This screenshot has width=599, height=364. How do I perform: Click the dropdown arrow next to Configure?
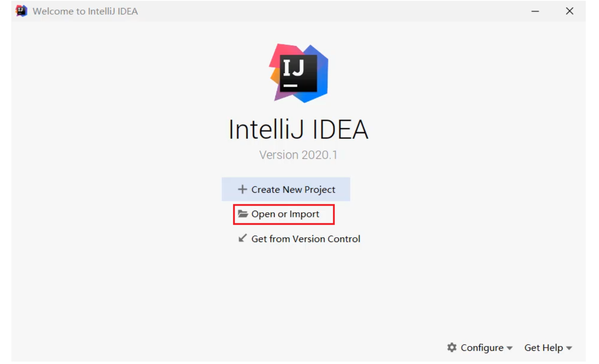point(509,348)
